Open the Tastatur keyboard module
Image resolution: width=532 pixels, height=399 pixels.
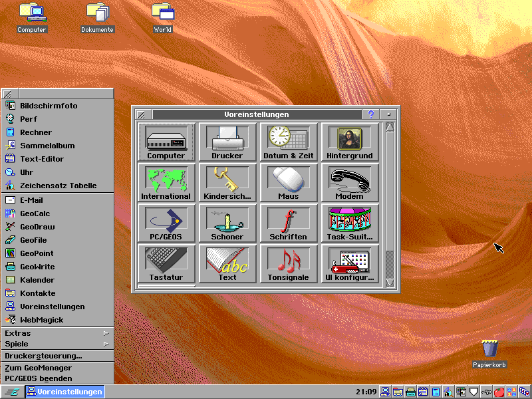coord(166,263)
